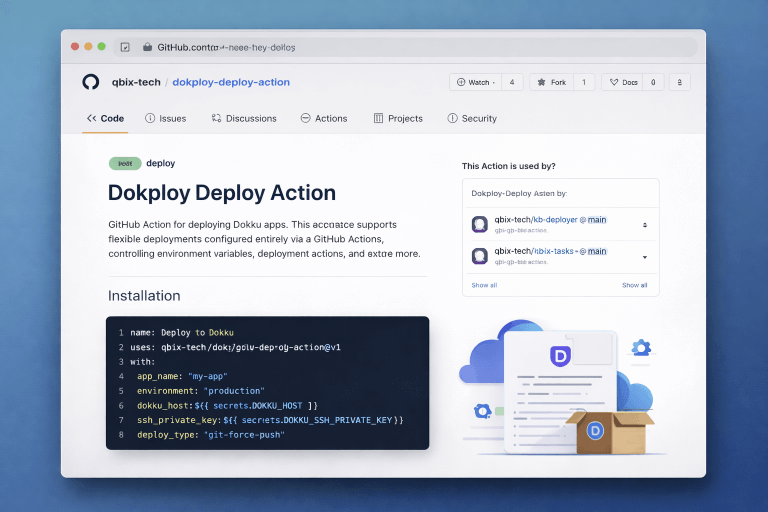The height and width of the screenshot is (512, 768).
Task: Click the browser address bar
Action: click(406, 47)
